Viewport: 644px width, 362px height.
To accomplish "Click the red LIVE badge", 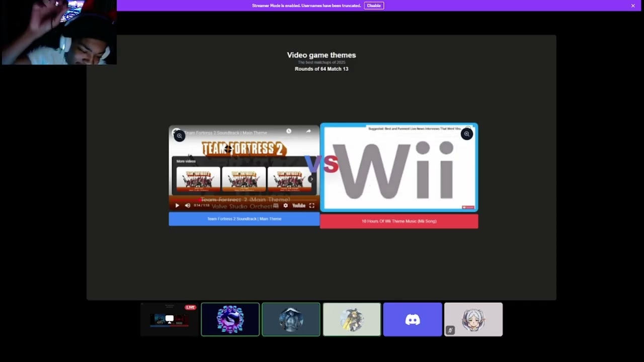I will point(190,307).
